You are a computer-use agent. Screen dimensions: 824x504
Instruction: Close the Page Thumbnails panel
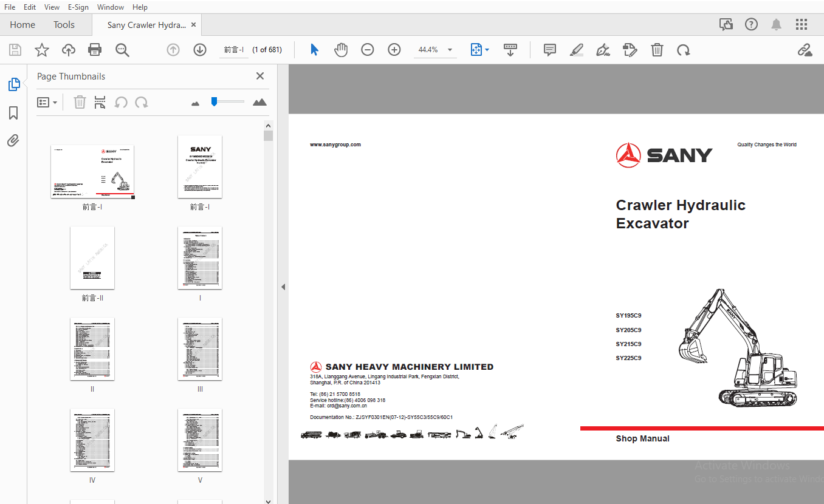tap(260, 76)
